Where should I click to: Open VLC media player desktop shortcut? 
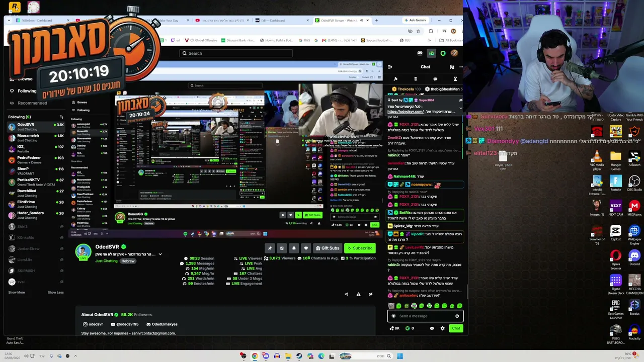[x=597, y=160]
